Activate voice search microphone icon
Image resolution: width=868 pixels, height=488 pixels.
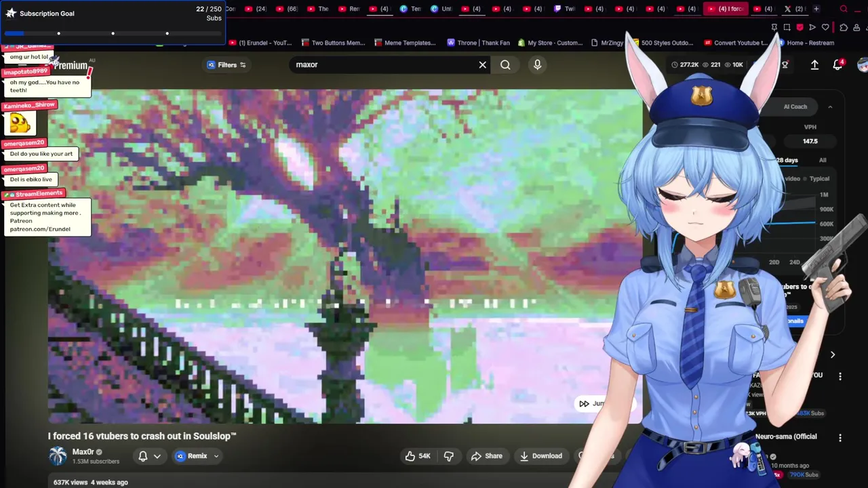[537, 65]
